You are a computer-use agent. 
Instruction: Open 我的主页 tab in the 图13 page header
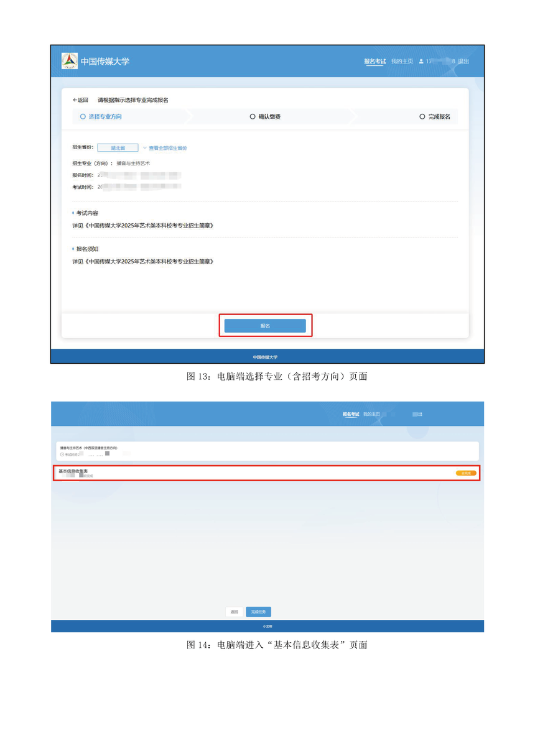click(x=402, y=62)
